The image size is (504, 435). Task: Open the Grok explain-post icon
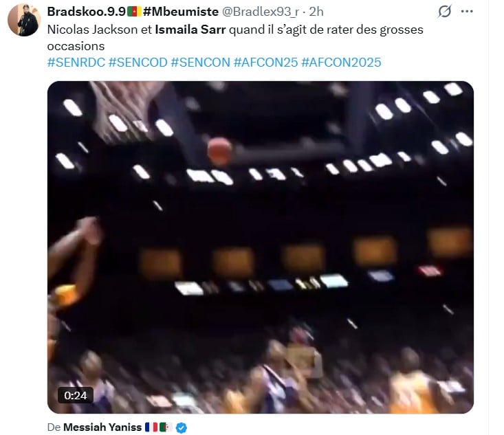point(445,12)
